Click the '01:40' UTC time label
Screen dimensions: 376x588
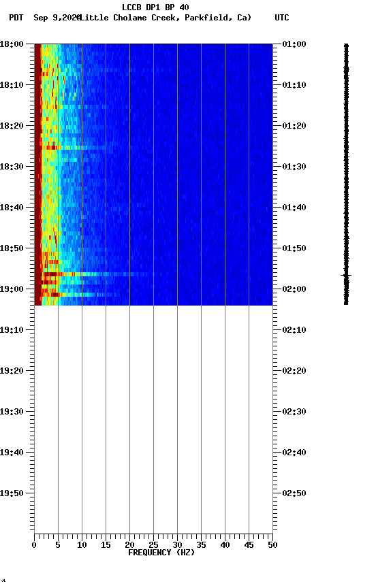click(294, 208)
